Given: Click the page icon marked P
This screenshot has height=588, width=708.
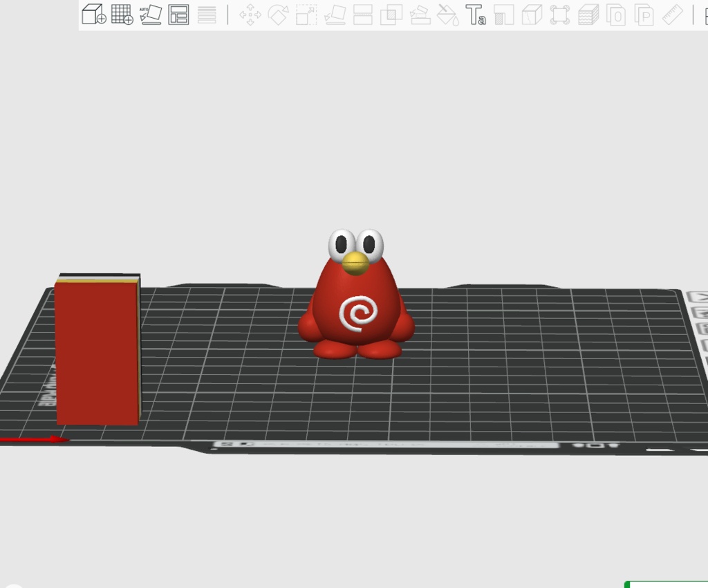Looking at the screenshot, I should pyautogui.click(x=644, y=15).
